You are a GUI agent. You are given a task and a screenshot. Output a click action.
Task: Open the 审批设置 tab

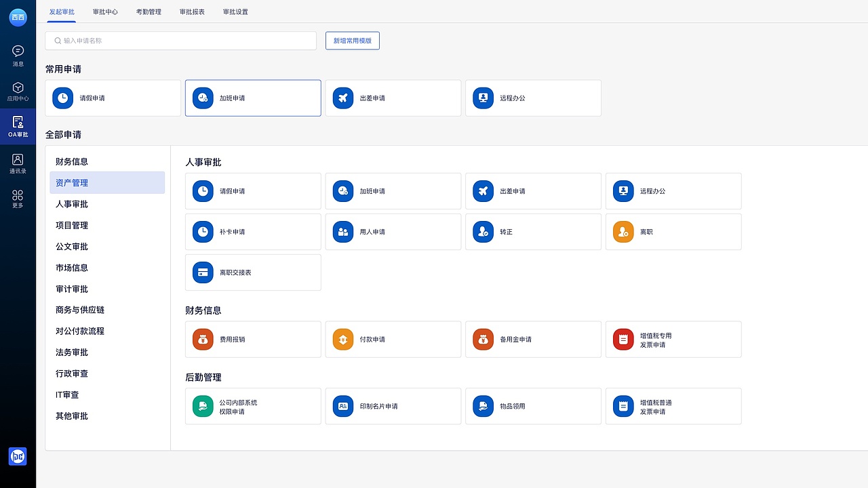[x=235, y=12]
